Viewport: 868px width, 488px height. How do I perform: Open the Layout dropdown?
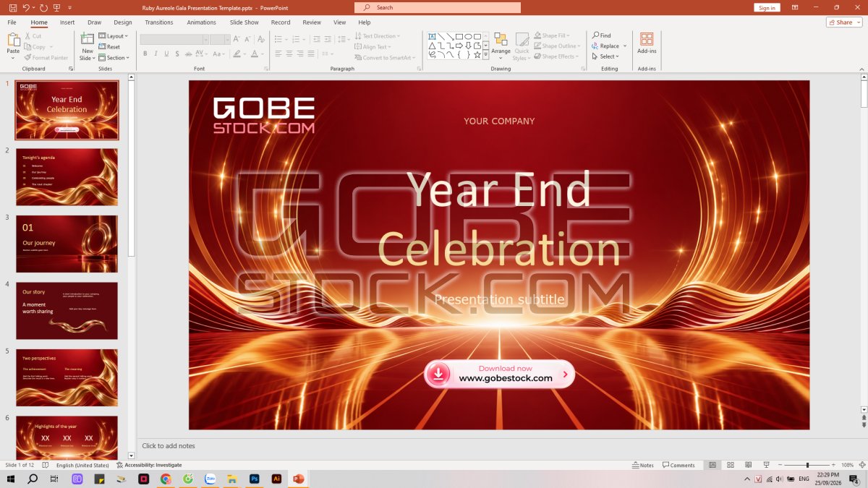pyautogui.click(x=113, y=35)
